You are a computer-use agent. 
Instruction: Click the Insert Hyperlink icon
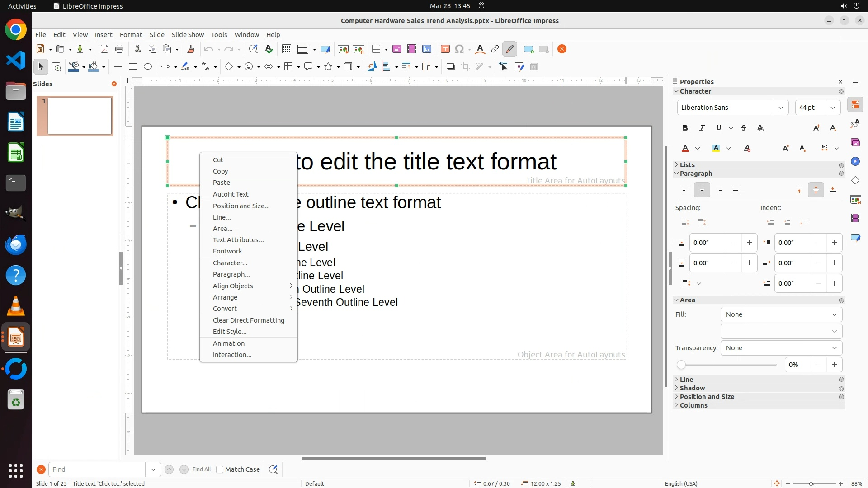coord(495,49)
